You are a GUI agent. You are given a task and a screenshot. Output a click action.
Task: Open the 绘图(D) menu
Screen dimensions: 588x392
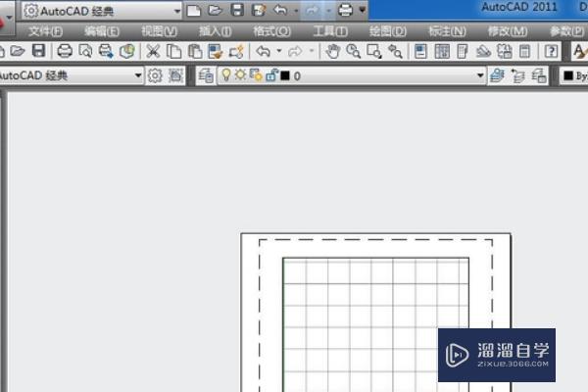click(388, 31)
